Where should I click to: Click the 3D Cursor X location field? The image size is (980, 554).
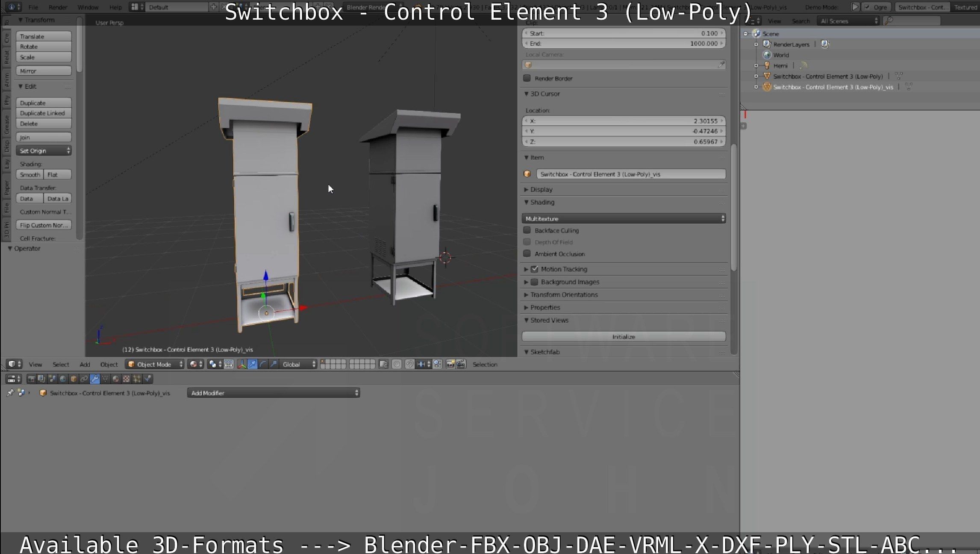point(624,121)
